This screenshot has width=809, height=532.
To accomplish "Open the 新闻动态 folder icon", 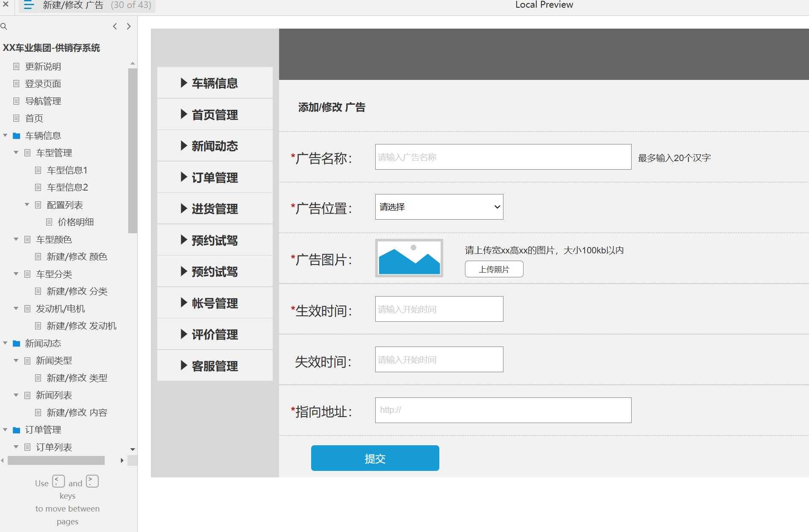I will click(16, 343).
